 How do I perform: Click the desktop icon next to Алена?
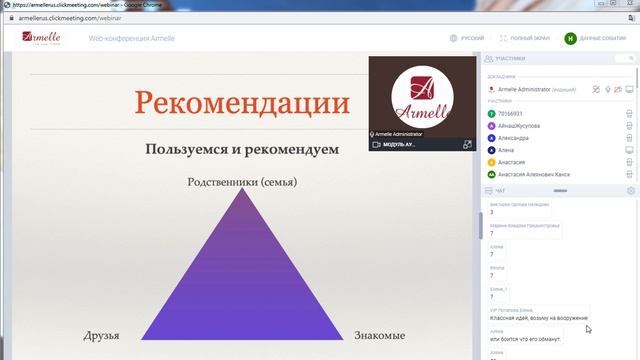pyautogui.click(x=629, y=150)
